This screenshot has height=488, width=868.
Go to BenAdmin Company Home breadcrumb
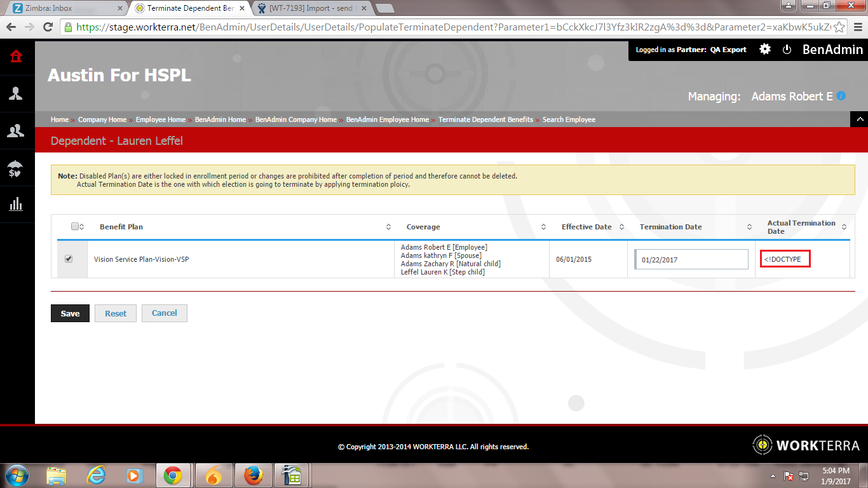coord(296,119)
